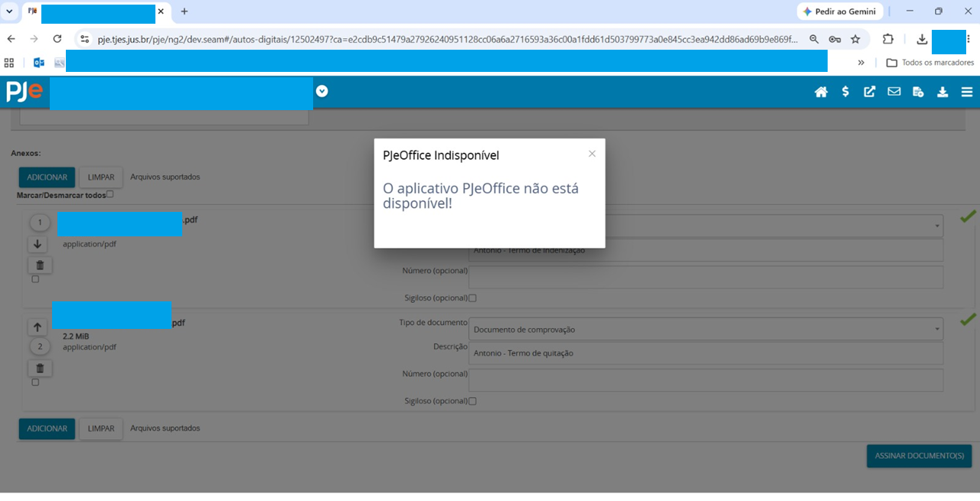The height and width of the screenshot is (501, 980).
Task: Open Tipo de documento dropdown for attachment 2
Action: 706,330
